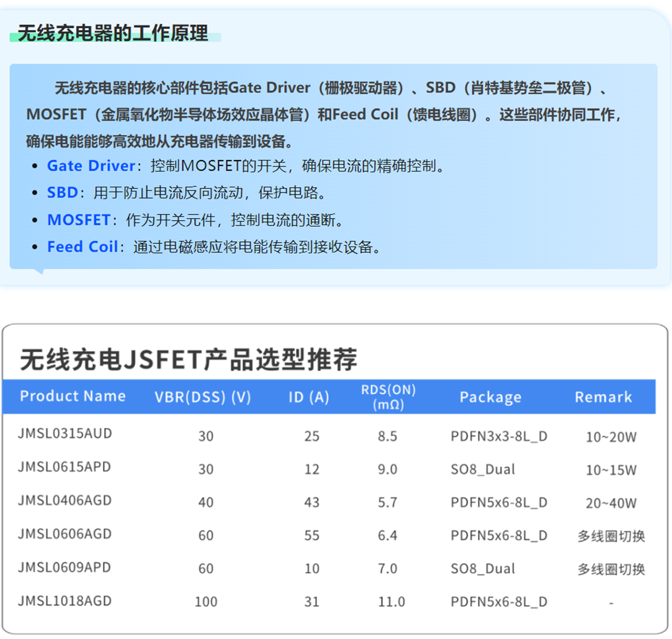Select the Remark column header
This screenshot has height=639, width=672.
603,397
